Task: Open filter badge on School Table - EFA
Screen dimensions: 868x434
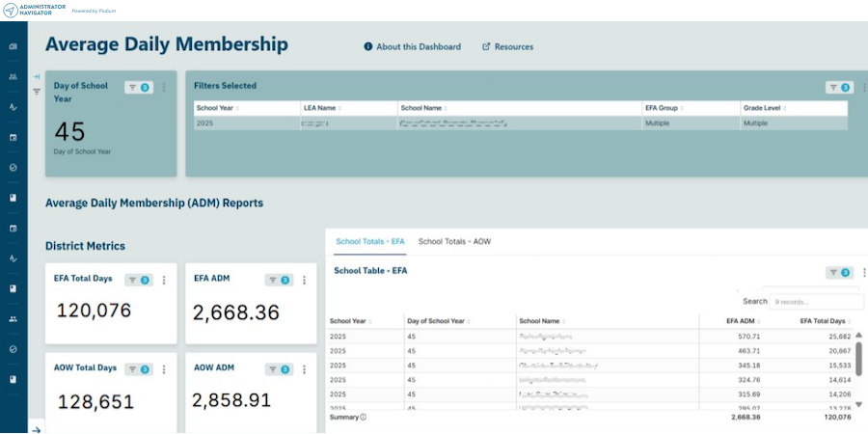Action: pyautogui.click(x=839, y=272)
